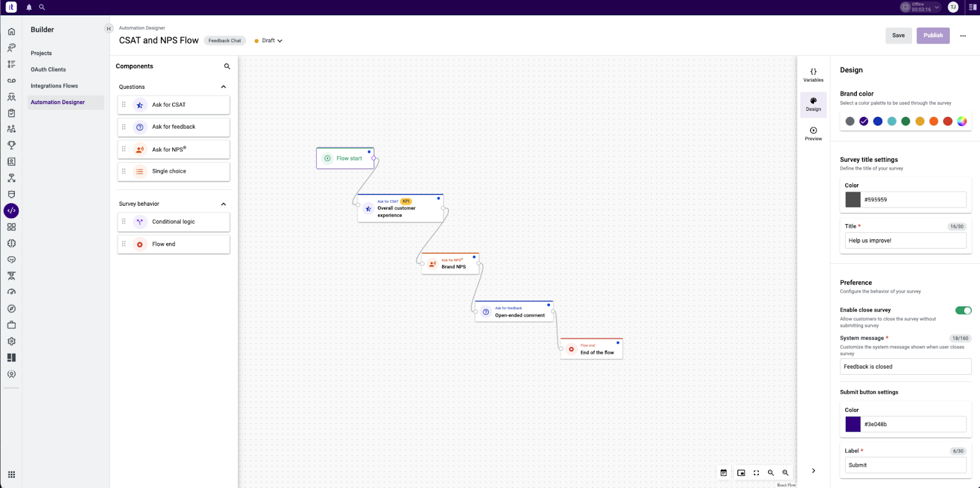Select the Overall customer experience node
Image resolution: width=980 pixels, height=488 pixels.
[400, 208]
